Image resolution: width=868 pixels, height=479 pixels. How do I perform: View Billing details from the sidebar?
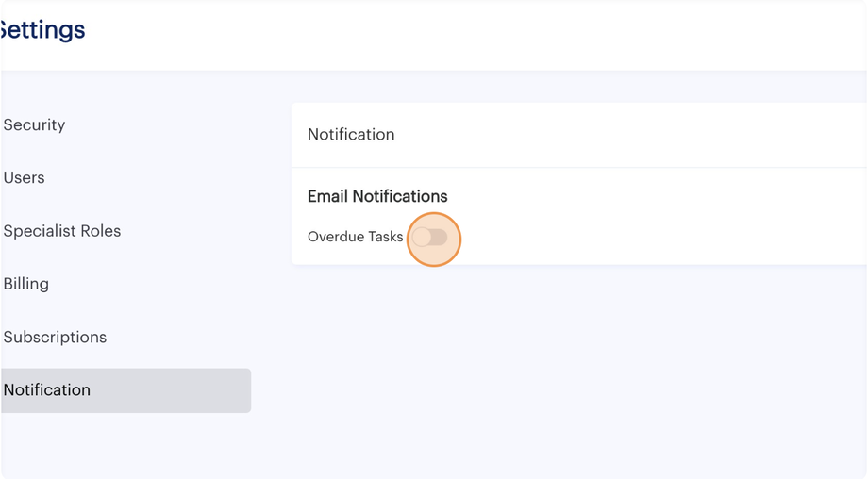[x=26, y=284]
